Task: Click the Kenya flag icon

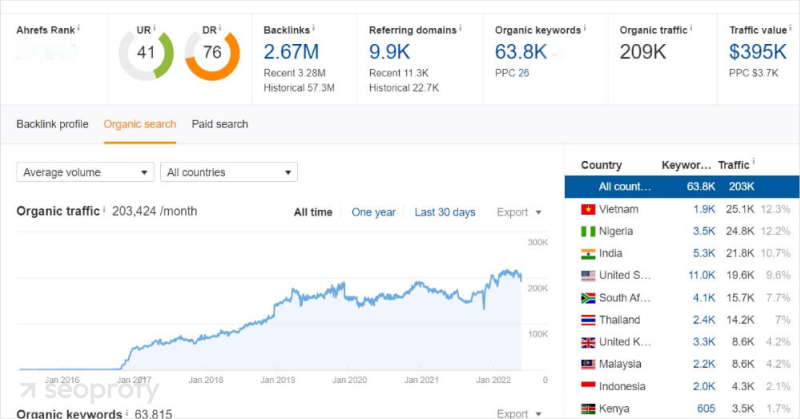Action: [x=588, y=408]
